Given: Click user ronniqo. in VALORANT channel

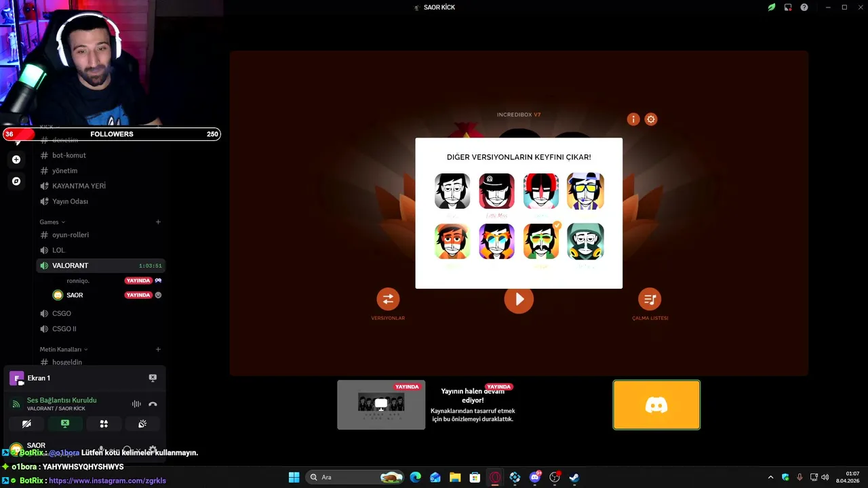Looking at the screenshot, I should click(x=78, y=281).
